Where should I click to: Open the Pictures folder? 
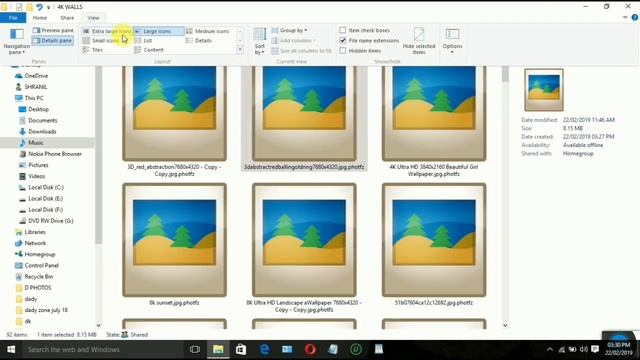[34, 165]
